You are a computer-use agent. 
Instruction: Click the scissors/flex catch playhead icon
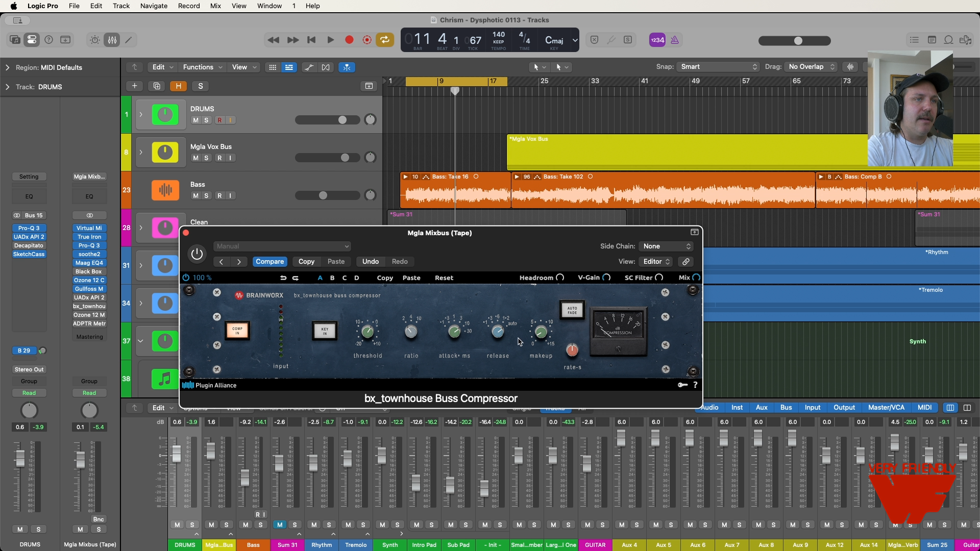(347, 67)
